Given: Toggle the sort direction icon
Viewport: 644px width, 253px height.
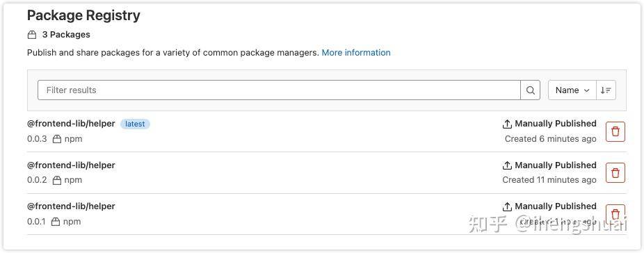Looking at the screenshot, I should (x=606, y=90).
